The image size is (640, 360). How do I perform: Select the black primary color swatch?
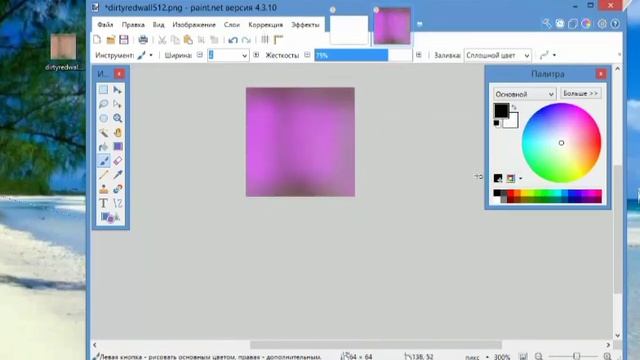[501, 110]
